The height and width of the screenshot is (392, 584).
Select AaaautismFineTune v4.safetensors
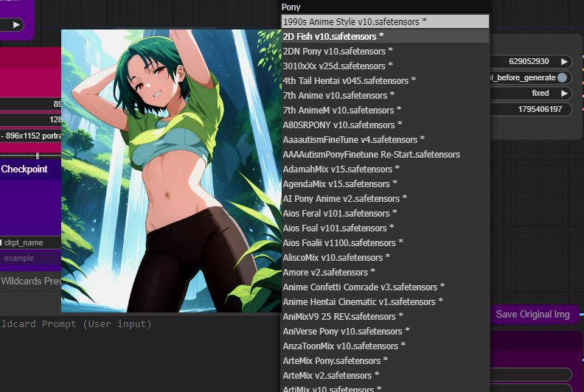(x=385, y=139)
